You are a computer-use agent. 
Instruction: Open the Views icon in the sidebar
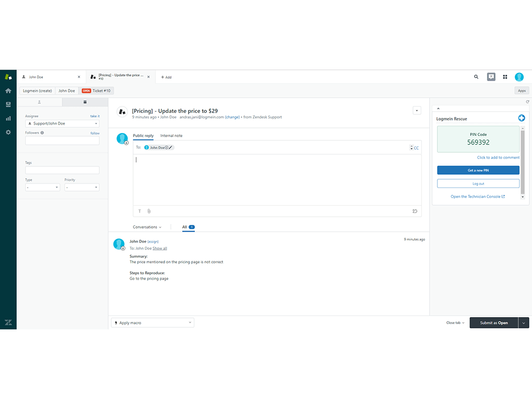[x=8, y=104]
